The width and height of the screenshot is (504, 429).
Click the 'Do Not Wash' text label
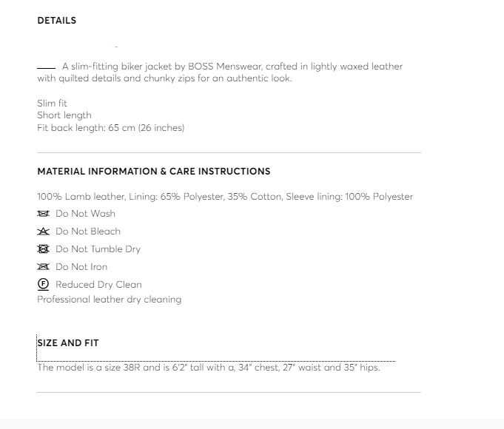tap(85, 214)
